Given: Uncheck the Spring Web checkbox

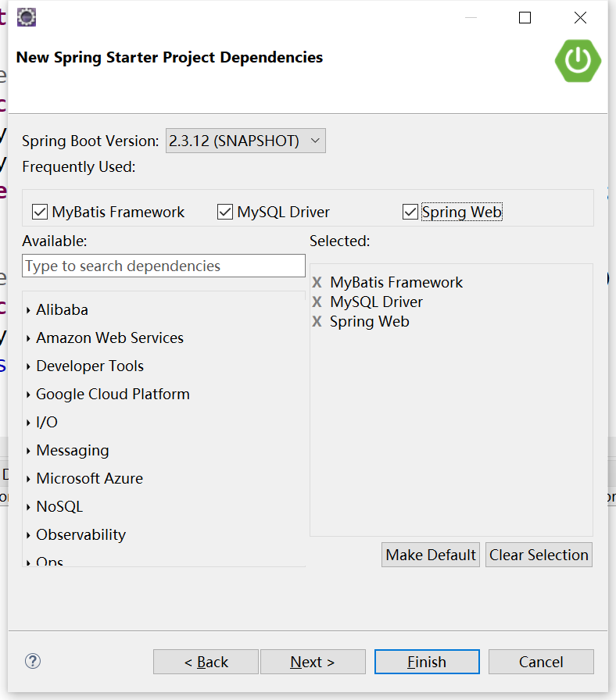Looking at the screenshot, I should click(410, 212).
